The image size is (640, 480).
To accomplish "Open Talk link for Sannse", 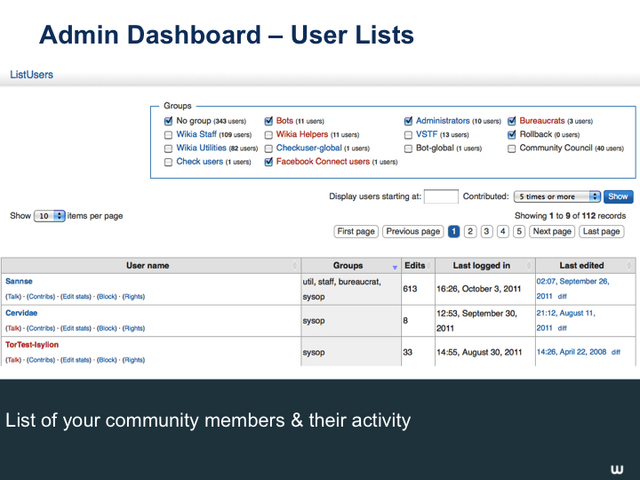I will [13, 297].
